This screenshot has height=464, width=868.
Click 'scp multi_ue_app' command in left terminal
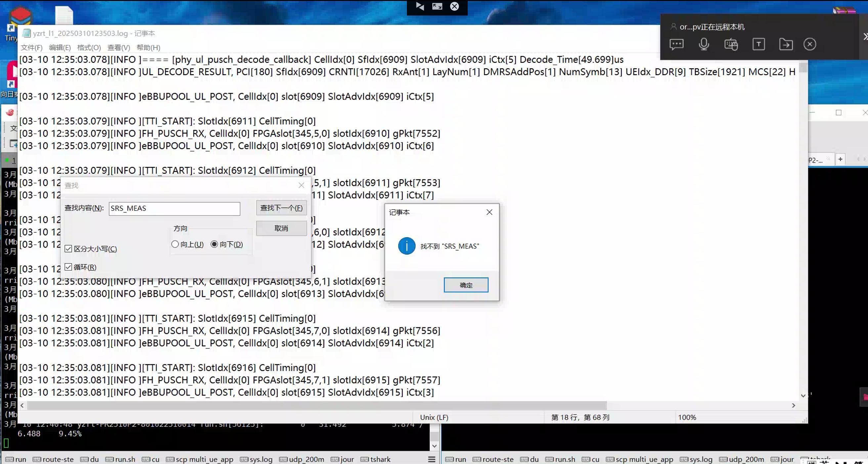[x=199, y=459]
